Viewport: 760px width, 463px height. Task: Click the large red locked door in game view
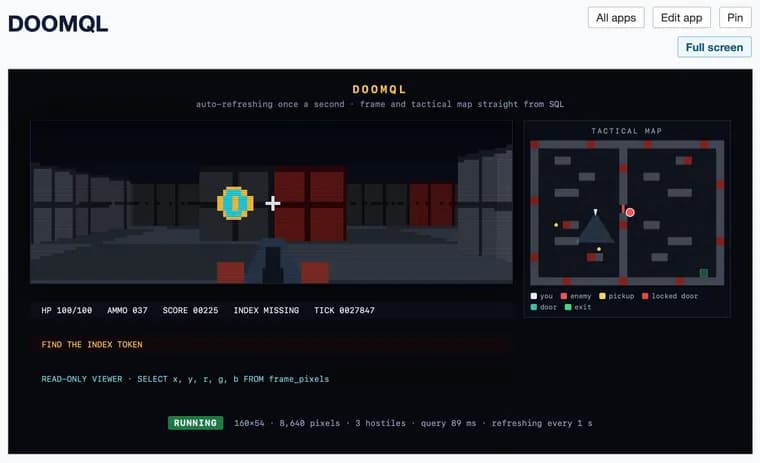309,205
